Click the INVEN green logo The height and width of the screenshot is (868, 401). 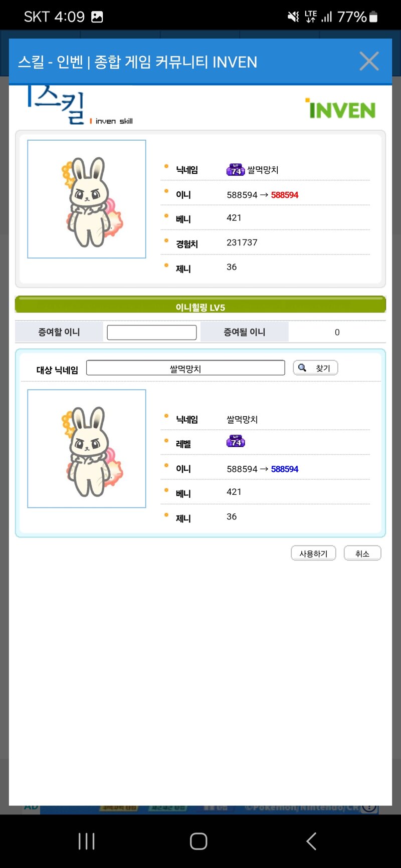pos(340,108)
